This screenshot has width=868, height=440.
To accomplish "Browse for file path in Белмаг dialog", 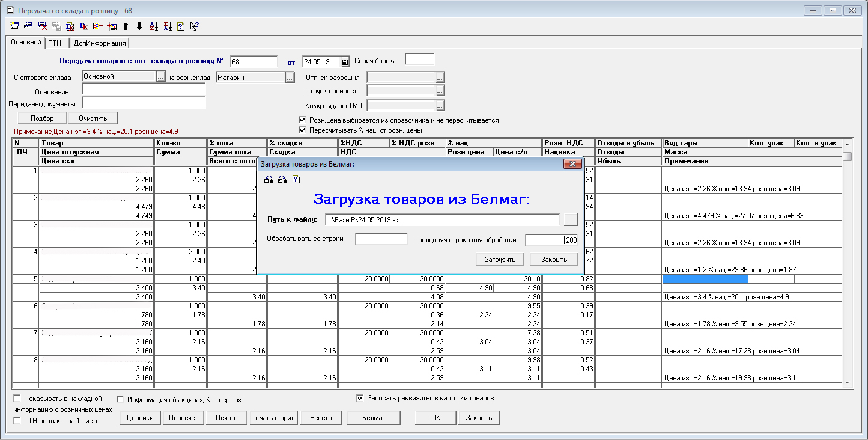I will (x=571, y=219).
